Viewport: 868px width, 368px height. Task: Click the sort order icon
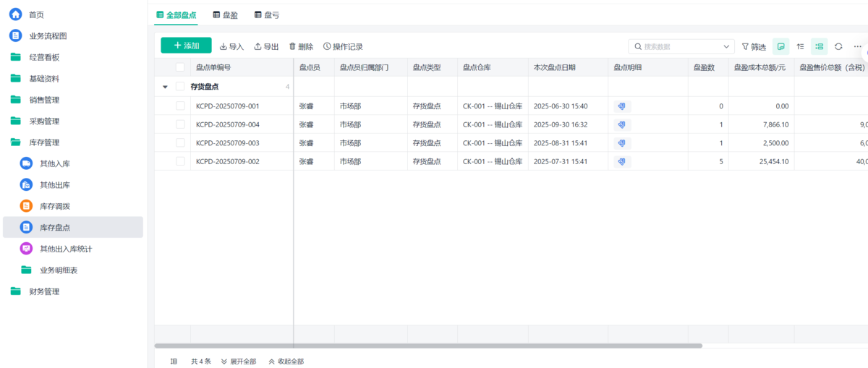(800, 46)
